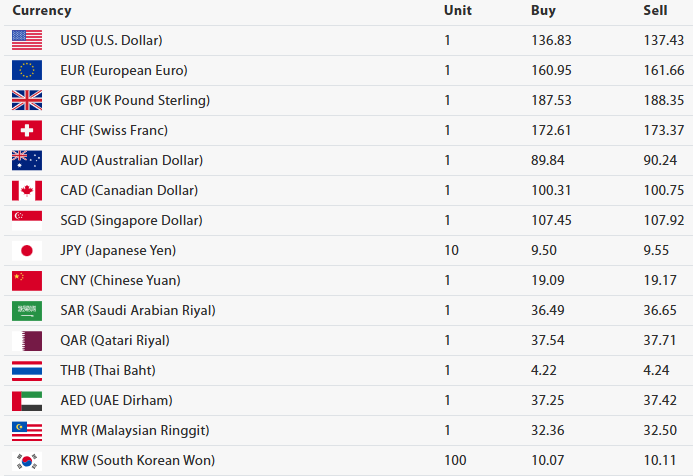The height and width of the screenshot is (476, 693).
Task: Click the Buy column header
Action: tap(543, 11)
